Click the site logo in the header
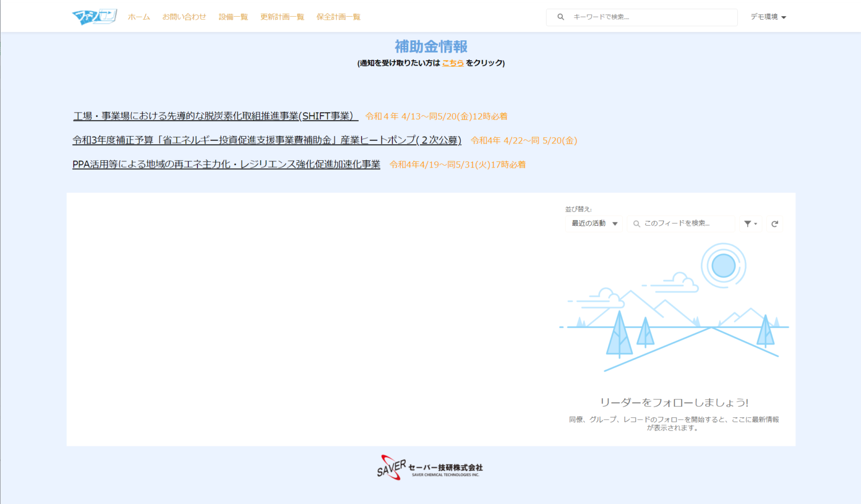Image resolution: width=861 pixels, height=504 pixels. coord(95,17)
